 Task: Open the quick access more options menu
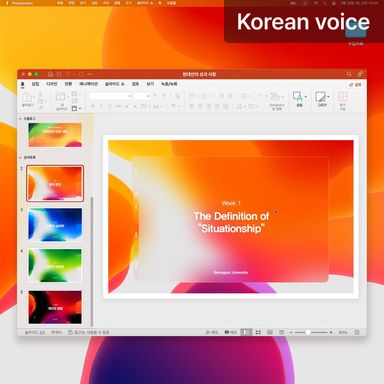(x=89, y=74)
